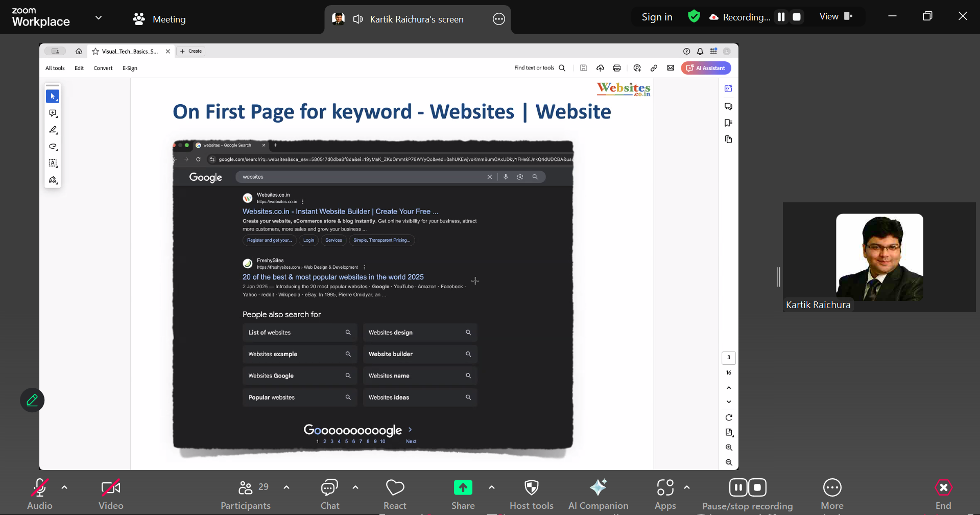This screenshot has height=515, width=980.
Task: Expand participants options arrow
Action: [286, 487]
